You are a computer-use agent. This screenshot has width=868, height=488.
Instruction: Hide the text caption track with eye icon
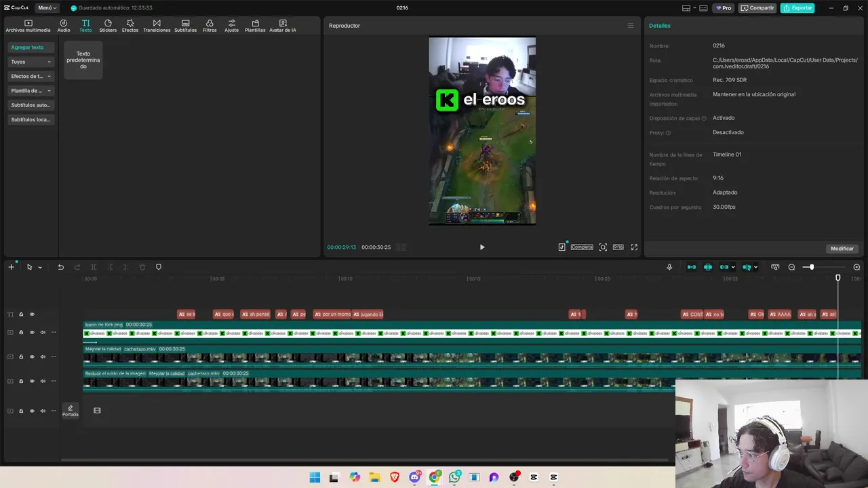tap(32, 314)
